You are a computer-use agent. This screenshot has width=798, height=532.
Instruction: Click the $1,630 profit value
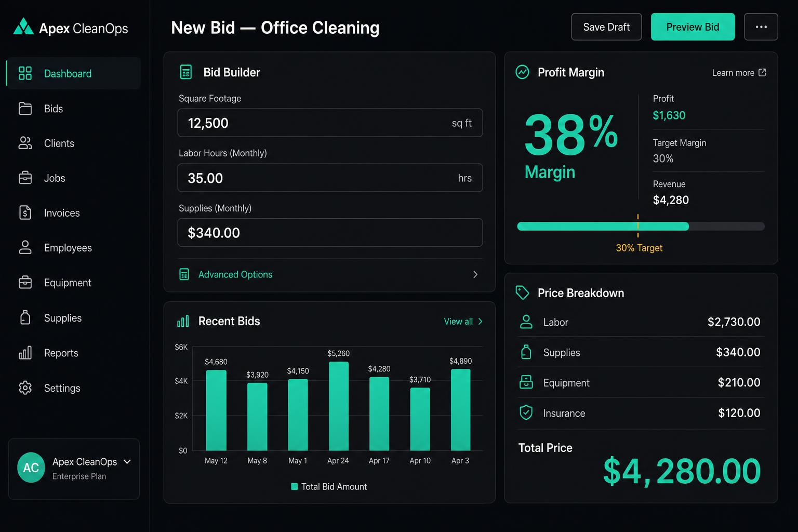pyautogui.click(x=669, y=115)
